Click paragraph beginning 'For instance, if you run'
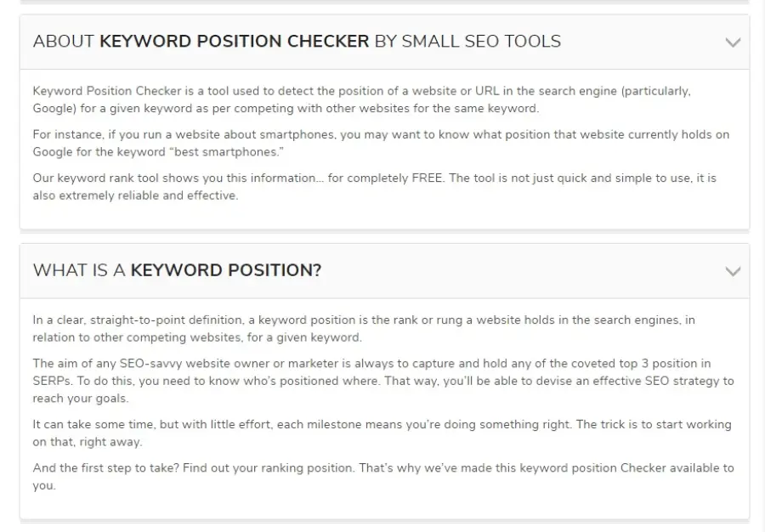The width and height of the screenshot is (765, 532). pyautogui.click(x=381, y=143)
